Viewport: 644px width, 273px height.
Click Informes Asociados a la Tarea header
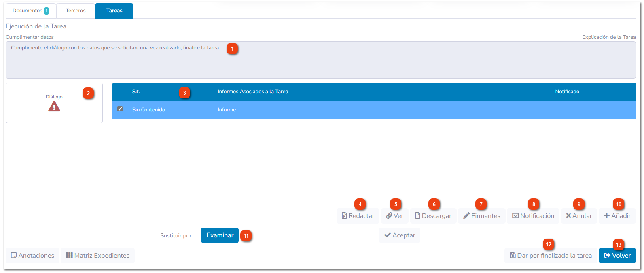(253, 92)
